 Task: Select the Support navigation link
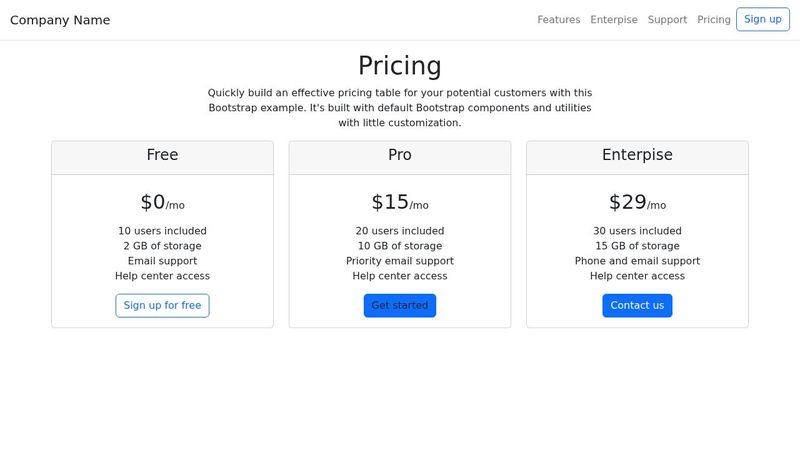[x=667, y=20]
